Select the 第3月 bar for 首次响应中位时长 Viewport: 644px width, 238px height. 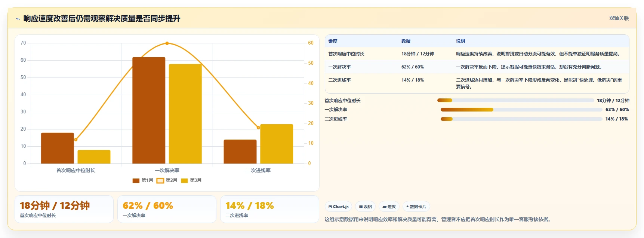tap(94, 157)
